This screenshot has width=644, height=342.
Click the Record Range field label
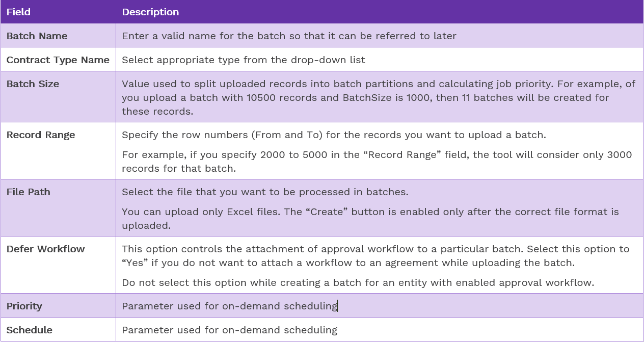tap(41, 135)
